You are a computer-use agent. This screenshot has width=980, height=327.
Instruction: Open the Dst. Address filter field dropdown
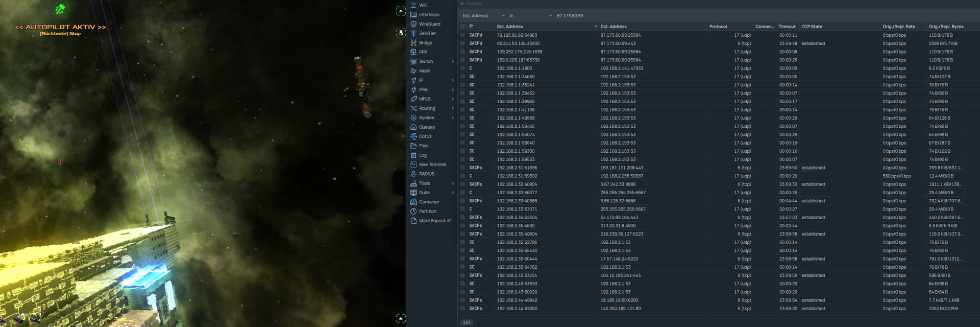click(x=483, y=16)
